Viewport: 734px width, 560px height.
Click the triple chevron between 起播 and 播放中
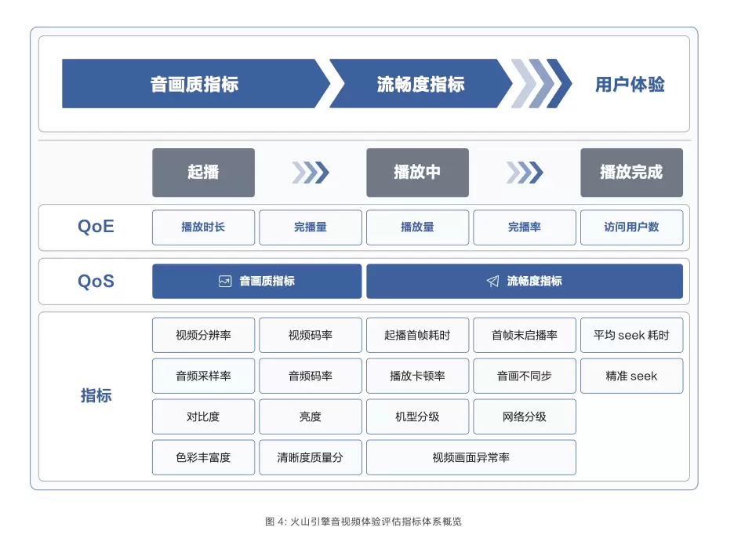[x=311, y=173]
